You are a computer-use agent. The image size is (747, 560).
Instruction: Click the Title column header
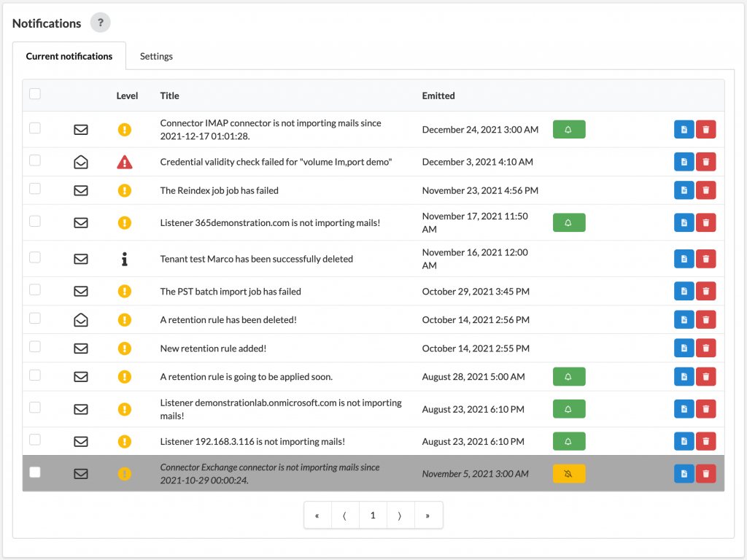click(x=169, y=96)
